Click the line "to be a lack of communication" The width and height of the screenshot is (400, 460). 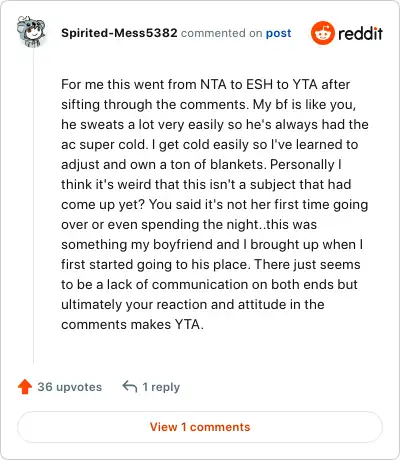[x=209, y=285]
